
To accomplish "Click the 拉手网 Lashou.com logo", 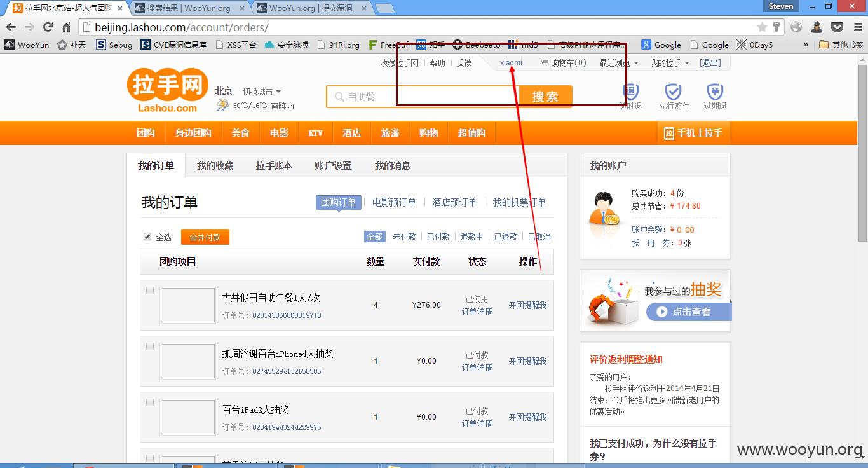I will 168,91.
